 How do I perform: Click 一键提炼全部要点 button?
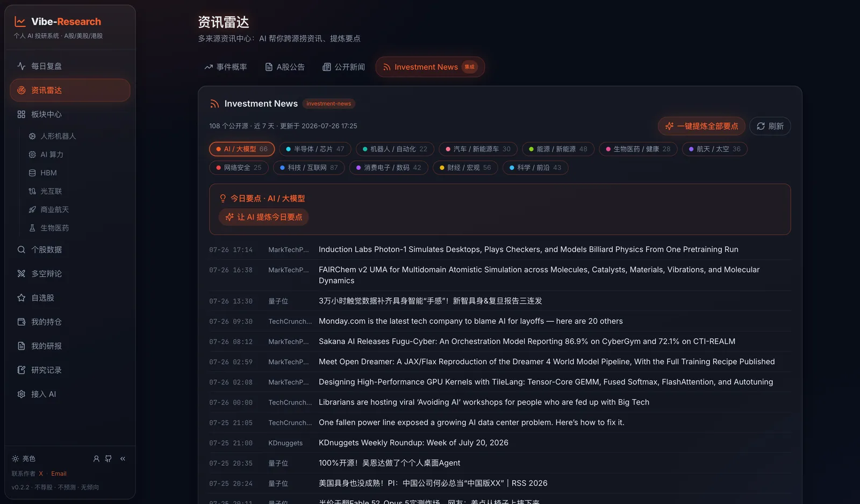(x=701, y=126)
